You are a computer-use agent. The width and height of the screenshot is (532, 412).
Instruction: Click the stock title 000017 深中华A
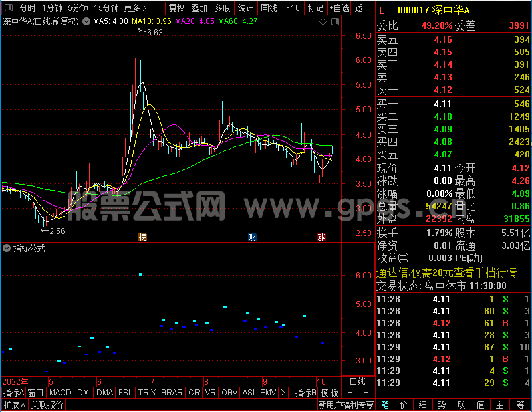point(434,10)
